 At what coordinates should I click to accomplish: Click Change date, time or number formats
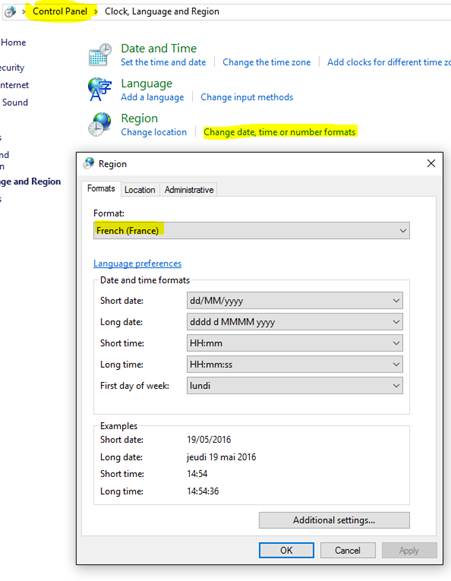coord(280,132)
